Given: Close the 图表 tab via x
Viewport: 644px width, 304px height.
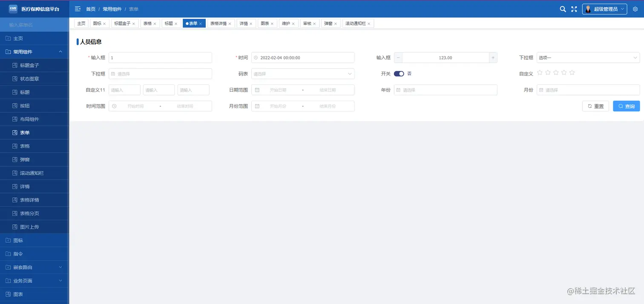Looking at the screenshot, I should [x=272, y=23].
